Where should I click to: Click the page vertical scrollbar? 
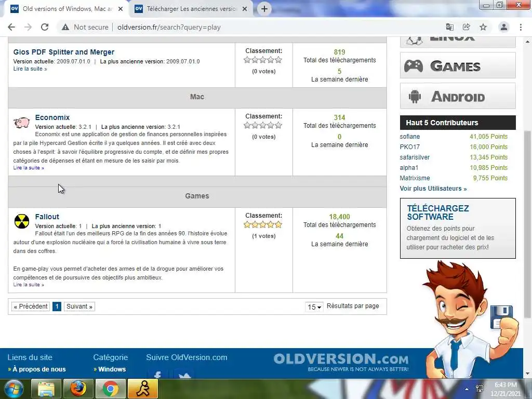(x=527, y=224)
